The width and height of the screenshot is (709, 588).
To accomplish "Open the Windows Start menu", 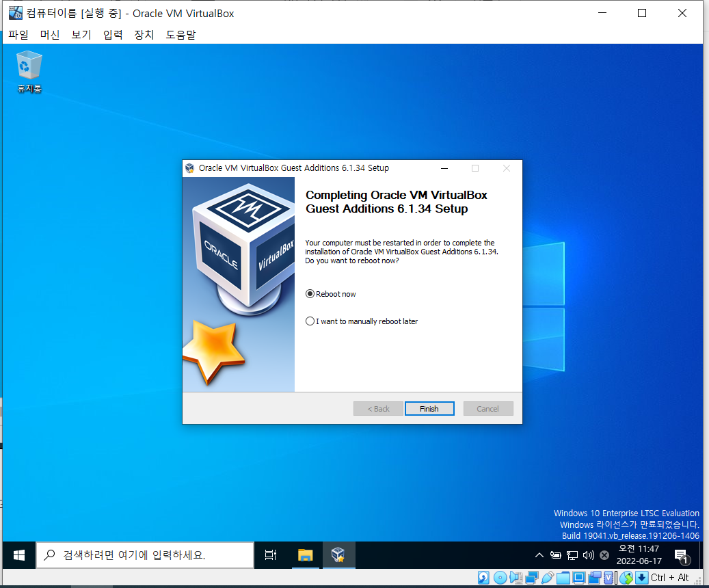I will (18, 555).
